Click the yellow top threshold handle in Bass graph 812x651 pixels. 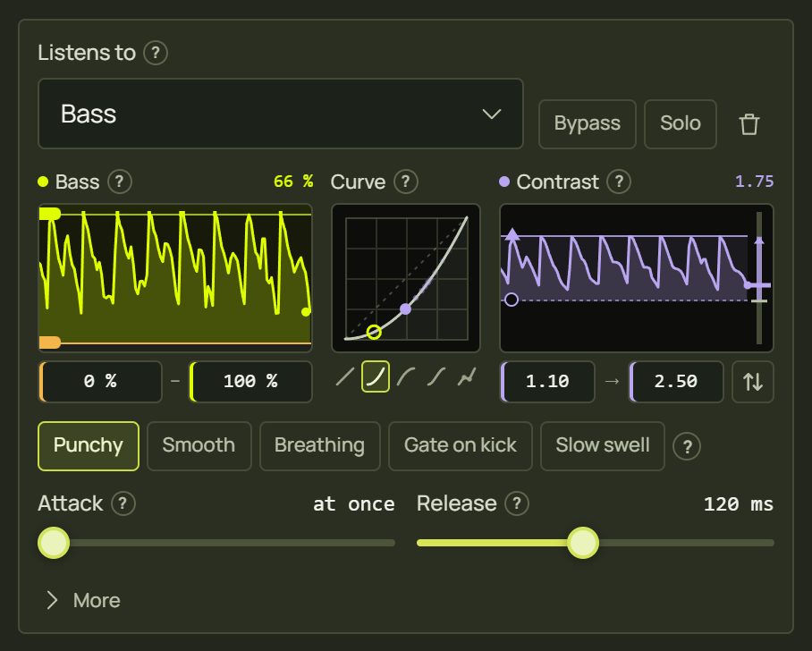(50, 214)
